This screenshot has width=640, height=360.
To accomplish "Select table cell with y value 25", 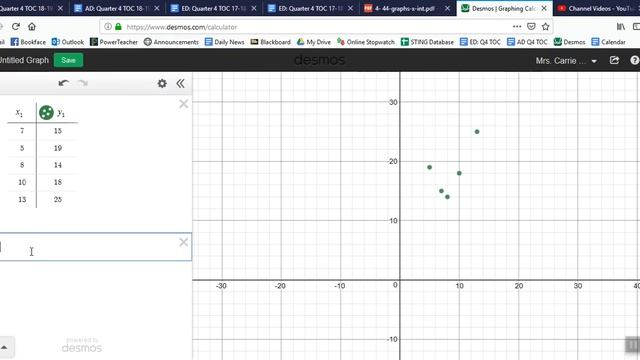I will 58,199.
